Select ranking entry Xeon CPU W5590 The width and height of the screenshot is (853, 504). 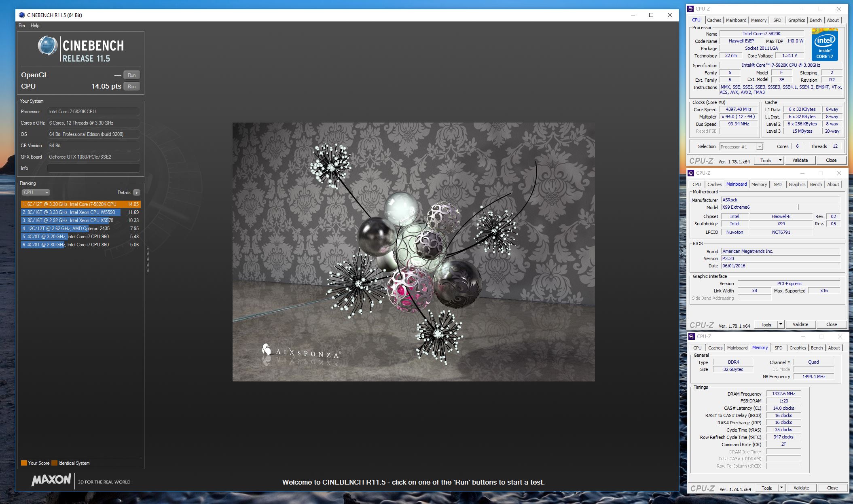tap(80, 212)
